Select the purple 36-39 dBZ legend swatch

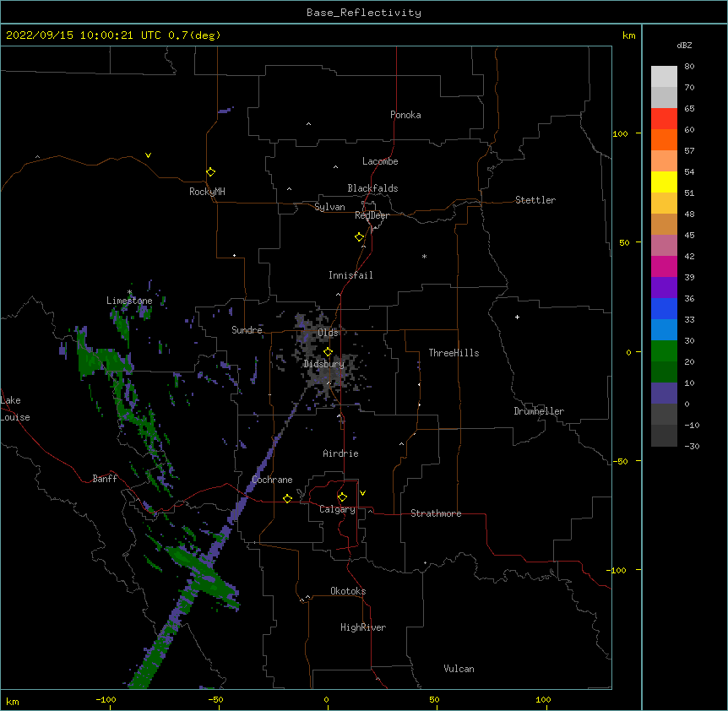664,288
